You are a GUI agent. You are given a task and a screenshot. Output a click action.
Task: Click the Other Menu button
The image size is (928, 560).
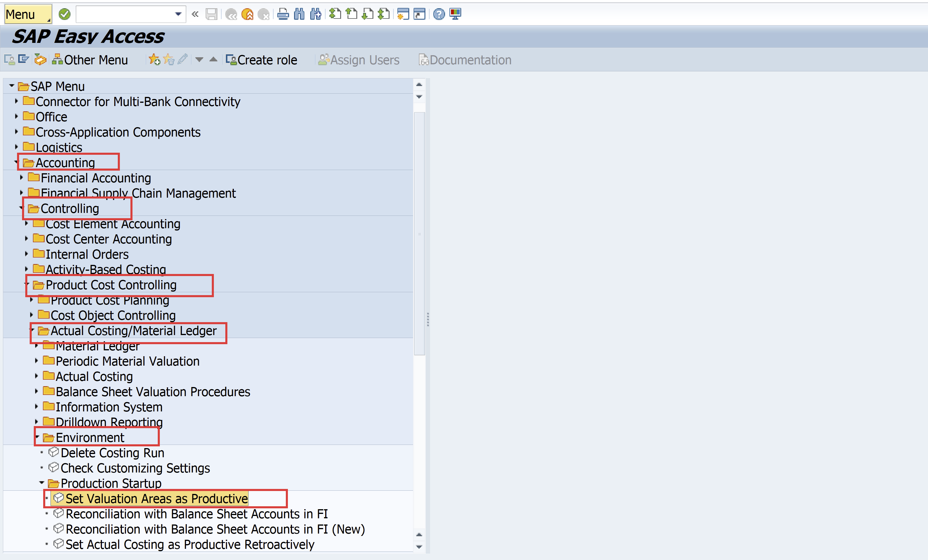(90, 60)
